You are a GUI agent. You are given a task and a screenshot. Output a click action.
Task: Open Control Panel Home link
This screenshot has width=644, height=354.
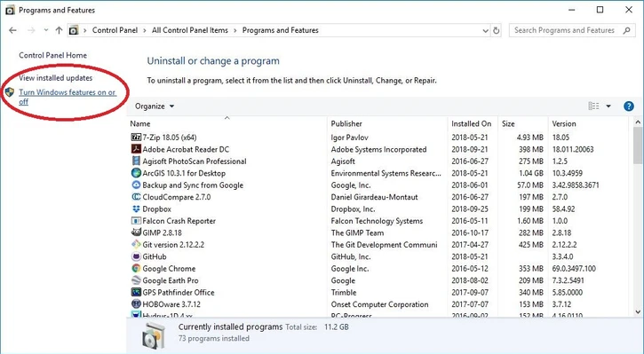tap(52, 55)
